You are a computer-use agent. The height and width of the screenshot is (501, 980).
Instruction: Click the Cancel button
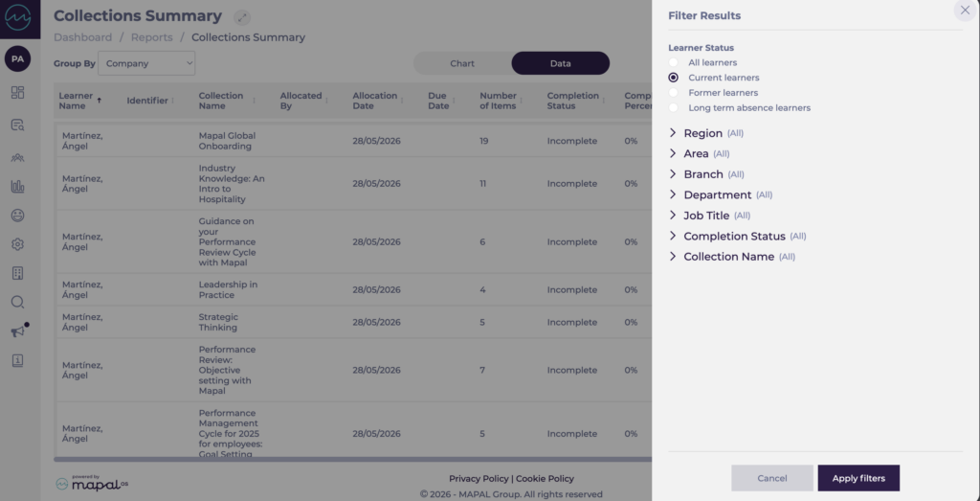click(772, 478)
